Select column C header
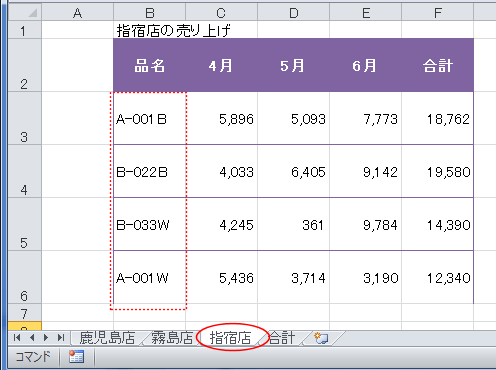This screenshot has height=370, width=496. click(x=221, y=13)
